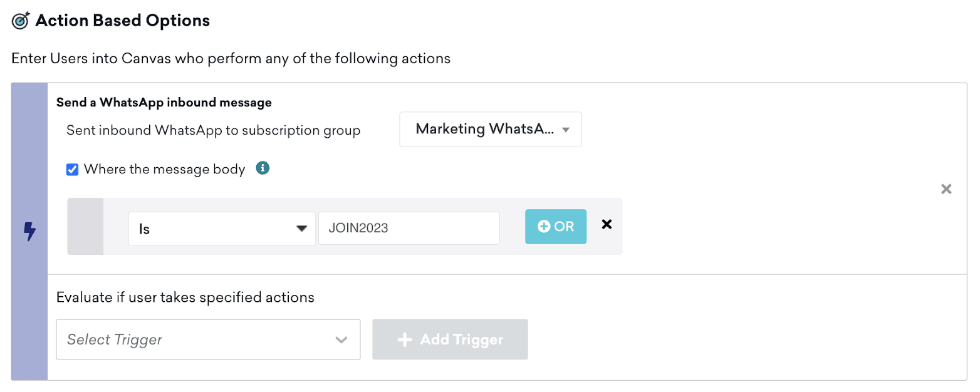Open the "Is" comparison dropdown
The image size is (980, 392).
pyautogui.click(x=222, y=229)
